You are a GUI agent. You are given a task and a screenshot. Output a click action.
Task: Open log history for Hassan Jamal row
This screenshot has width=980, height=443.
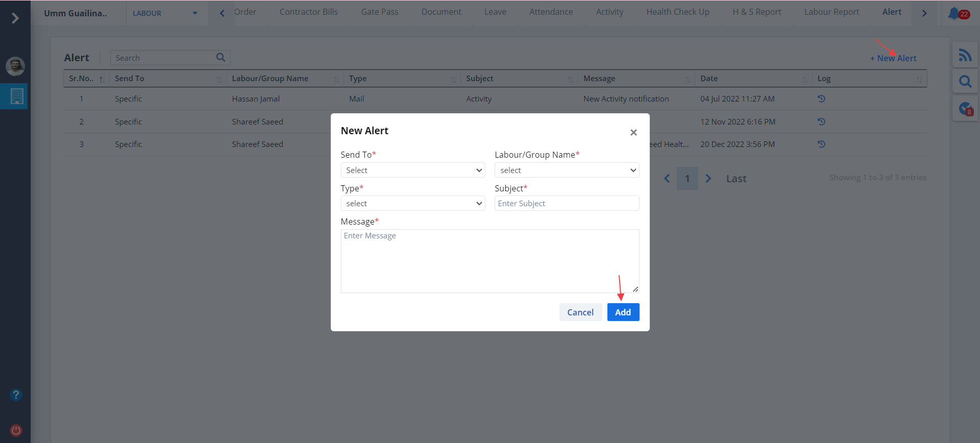coord(821,99)
